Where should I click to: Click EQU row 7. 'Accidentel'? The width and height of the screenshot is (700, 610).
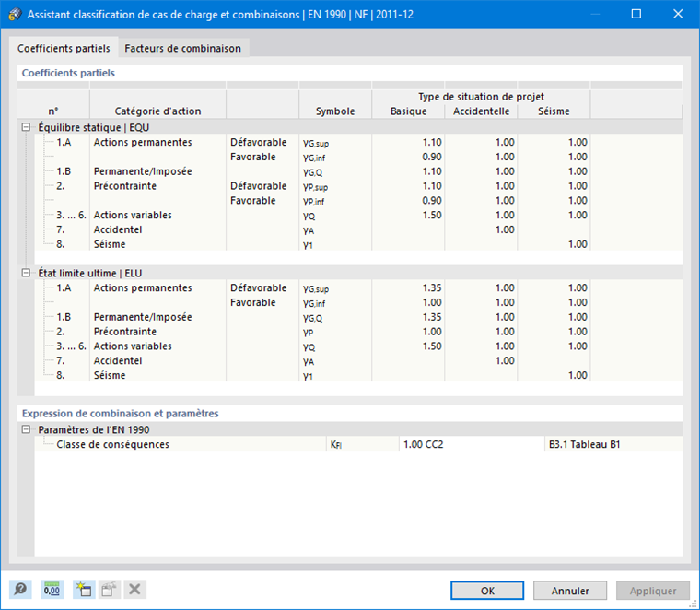coord(118,229)
